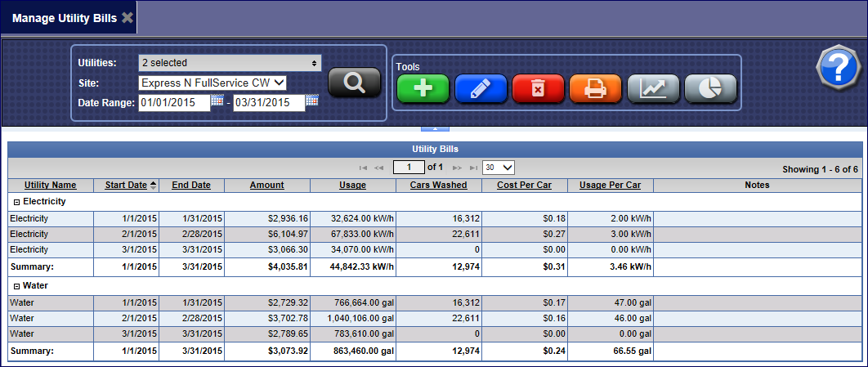The width and height of the screenshot is (868, 367).
Task: Sort by Start Date column header
Action: click(126, 186)
